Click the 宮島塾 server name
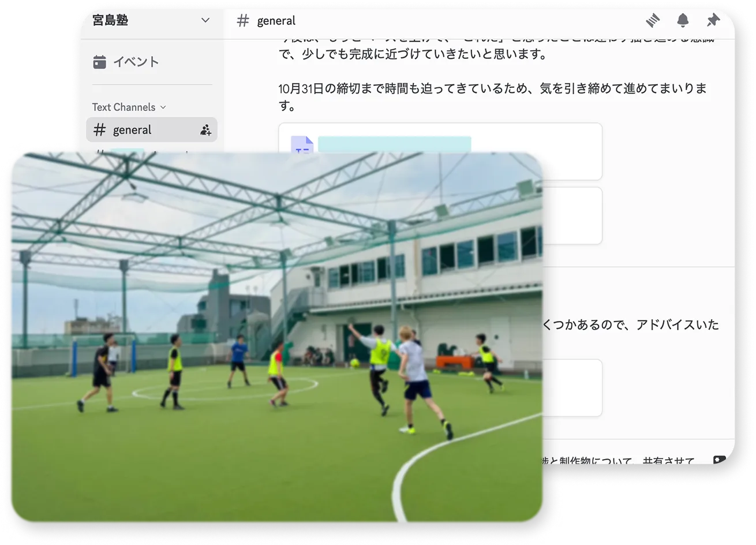The width and height of the screenshot is (756, 545). tap(111, 21)
